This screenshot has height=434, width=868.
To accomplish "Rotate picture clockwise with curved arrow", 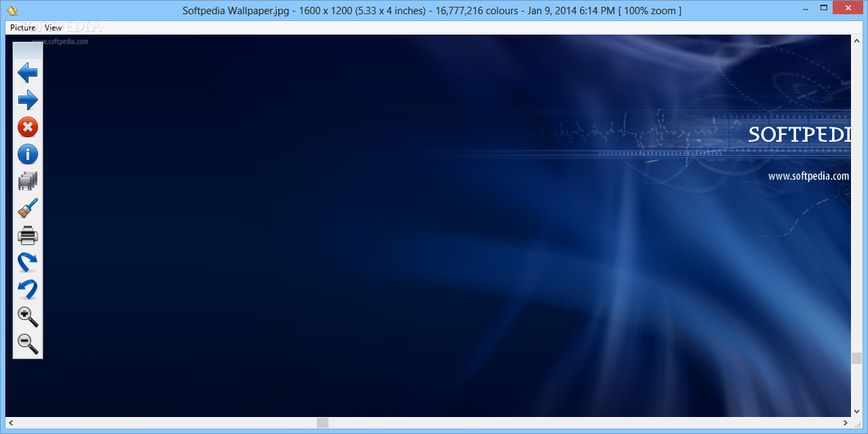I will tap(27, 262).
